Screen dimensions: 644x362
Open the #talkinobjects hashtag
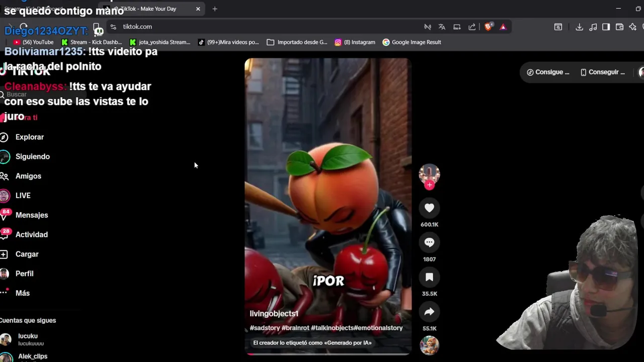(332, 328)
